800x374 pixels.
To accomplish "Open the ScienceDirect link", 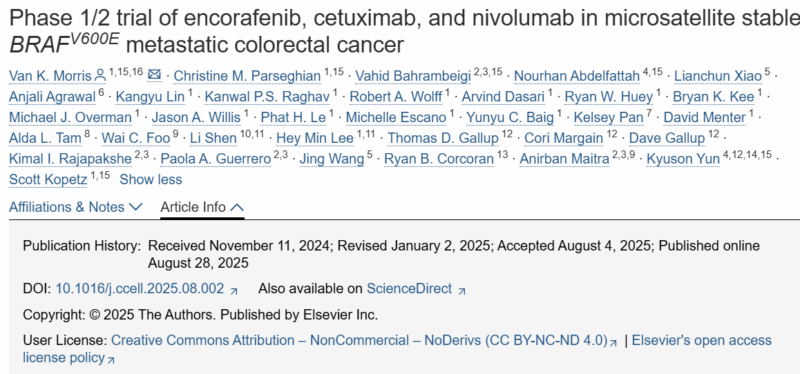I will 409,289.
